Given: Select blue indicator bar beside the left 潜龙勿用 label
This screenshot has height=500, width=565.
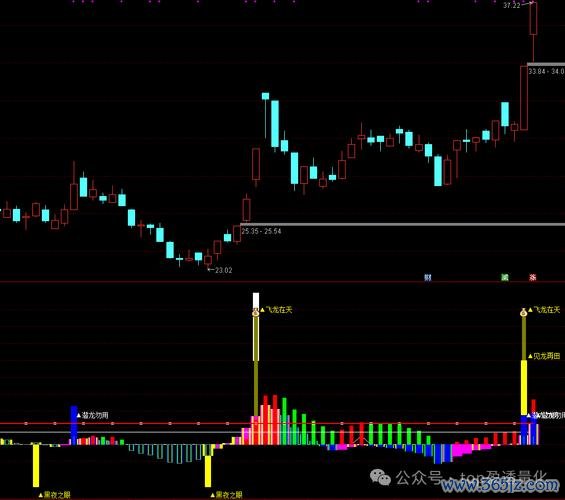Looking at the screenshot, I should pyautogui.click(x=74, y=425).
